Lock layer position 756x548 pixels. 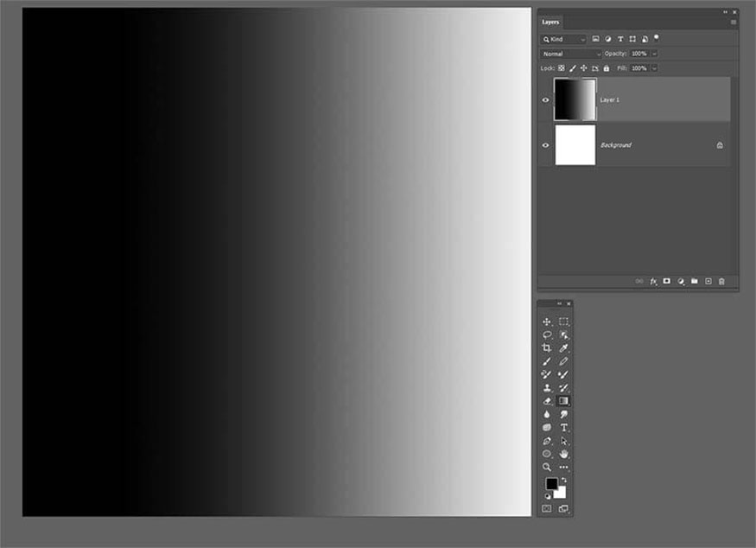[x=584, y=68]
